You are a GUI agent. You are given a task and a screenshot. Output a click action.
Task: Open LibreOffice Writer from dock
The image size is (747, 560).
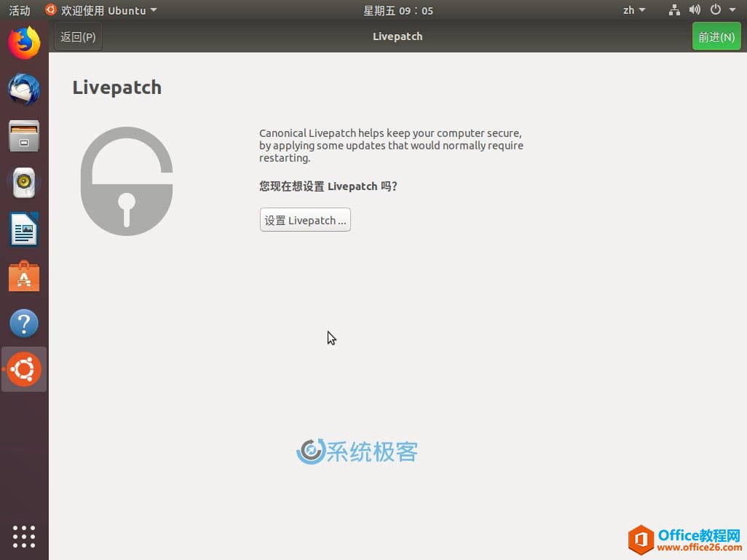pos(24,229)
